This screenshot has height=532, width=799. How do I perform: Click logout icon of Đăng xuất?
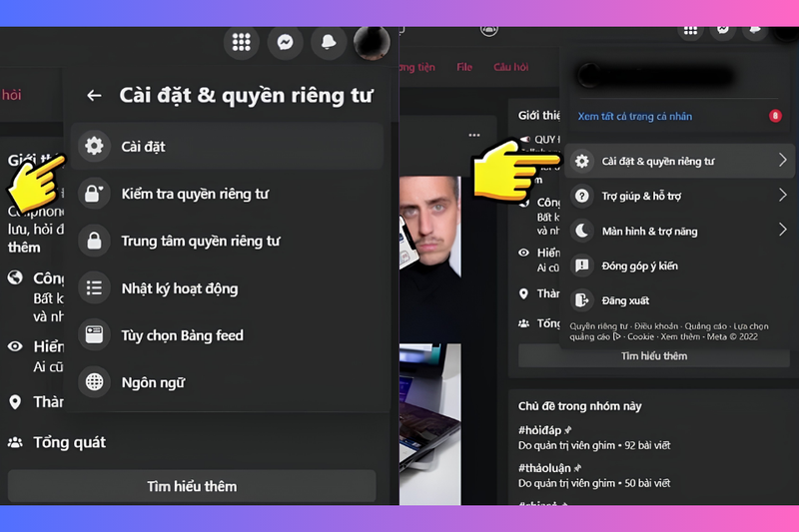point(582,299)
